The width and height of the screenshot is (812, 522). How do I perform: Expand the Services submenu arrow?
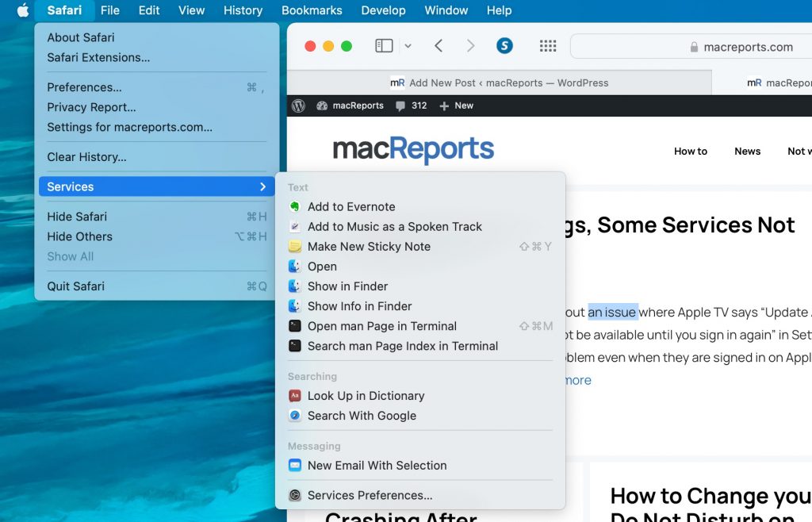click(263, 186)
